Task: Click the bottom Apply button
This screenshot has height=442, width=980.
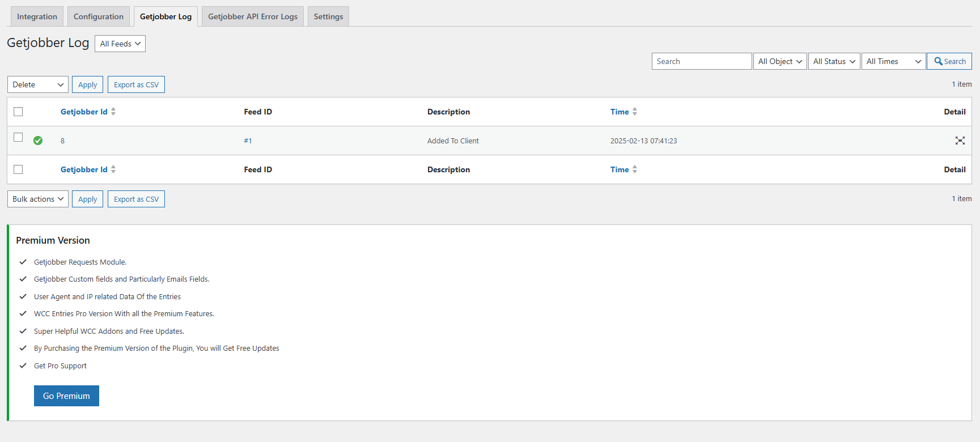Action: click(87, 199)
